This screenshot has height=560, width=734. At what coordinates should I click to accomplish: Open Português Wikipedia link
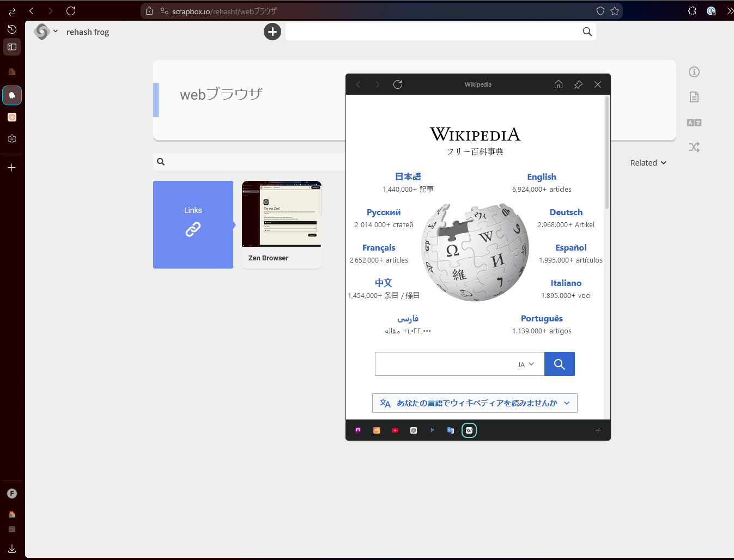(542, 318)
